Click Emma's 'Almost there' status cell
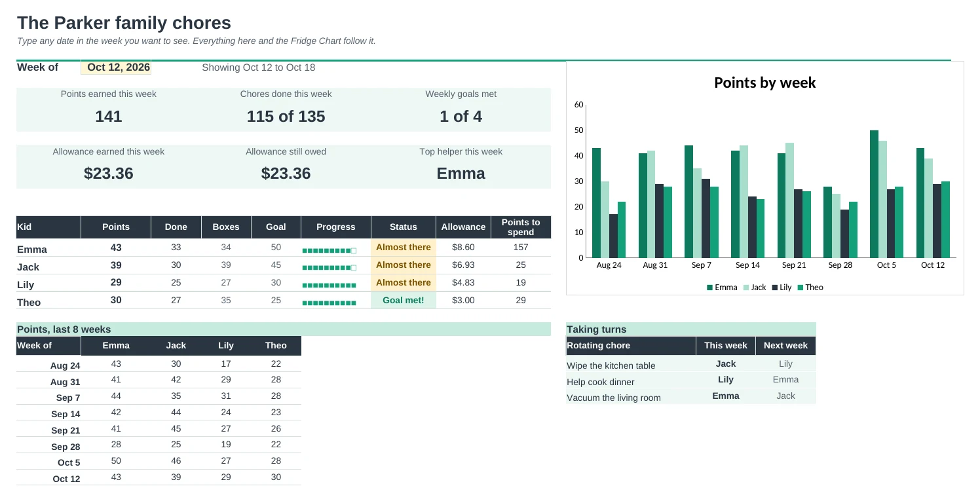 click(404, 248)
